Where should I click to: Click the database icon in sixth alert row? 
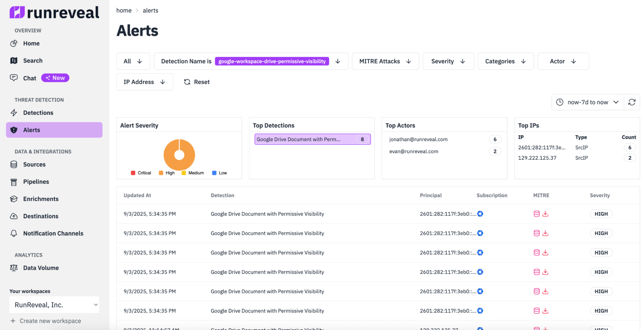pos(536,311)
